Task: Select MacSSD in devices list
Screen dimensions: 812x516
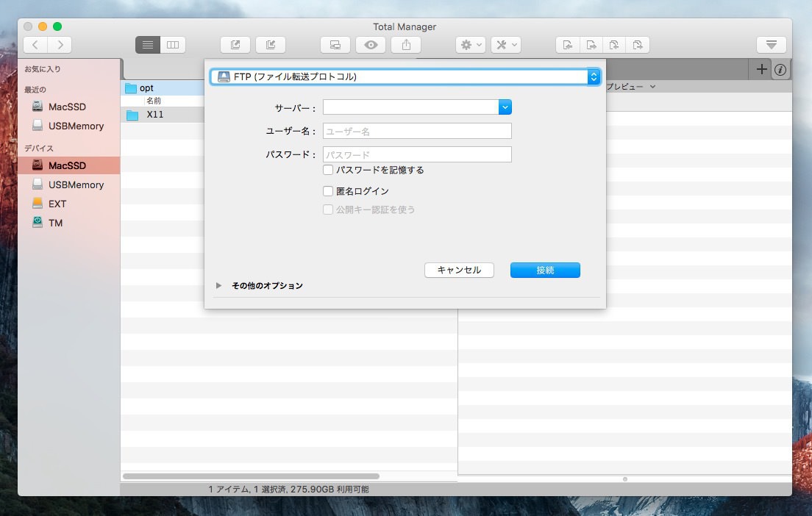Action: pos(69,165)
